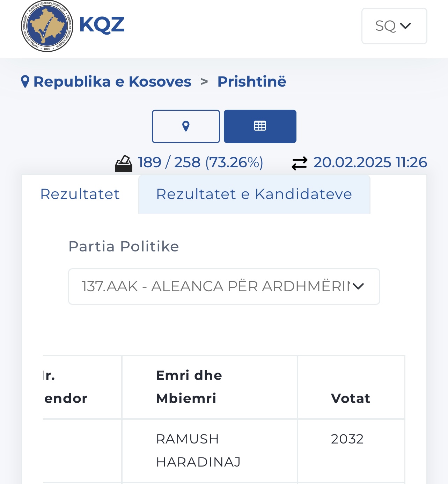Click the chevron arrow in party selector
The height and width of the screenshot is (484, 448).
(x=358, y=286)
